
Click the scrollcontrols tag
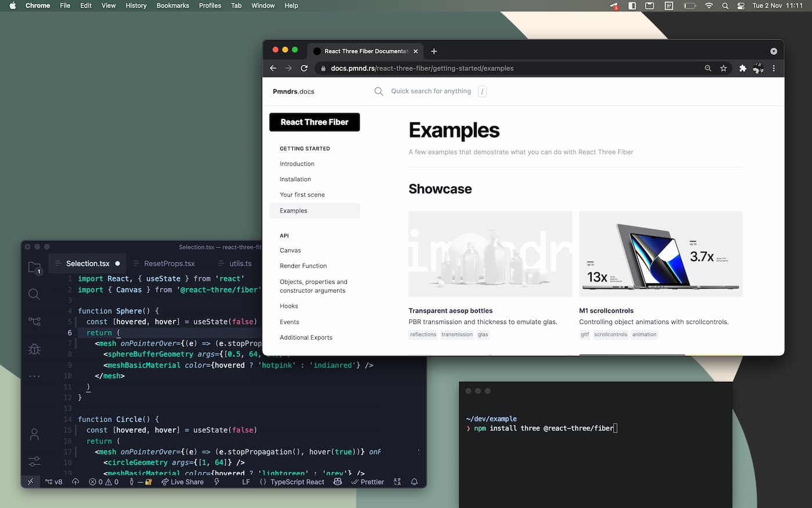point(610,334)
